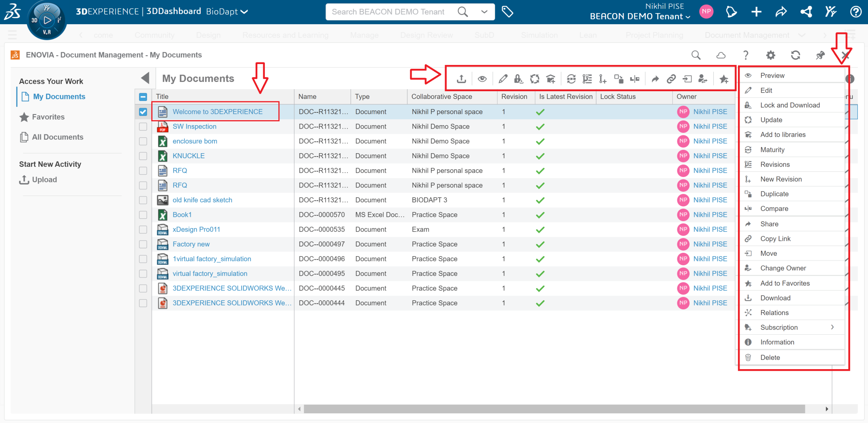Click the Search BEACON DEMO Tenant field
Screen dimensions: 868x423
(388, 12)
